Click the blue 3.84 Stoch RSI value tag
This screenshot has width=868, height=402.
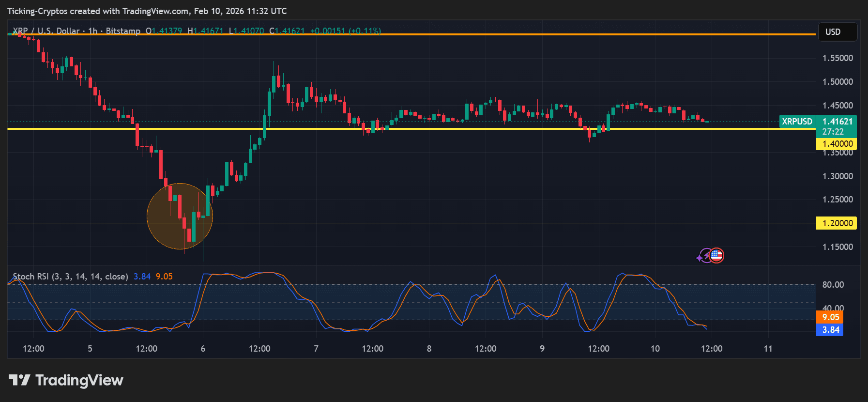coord(830,330)
